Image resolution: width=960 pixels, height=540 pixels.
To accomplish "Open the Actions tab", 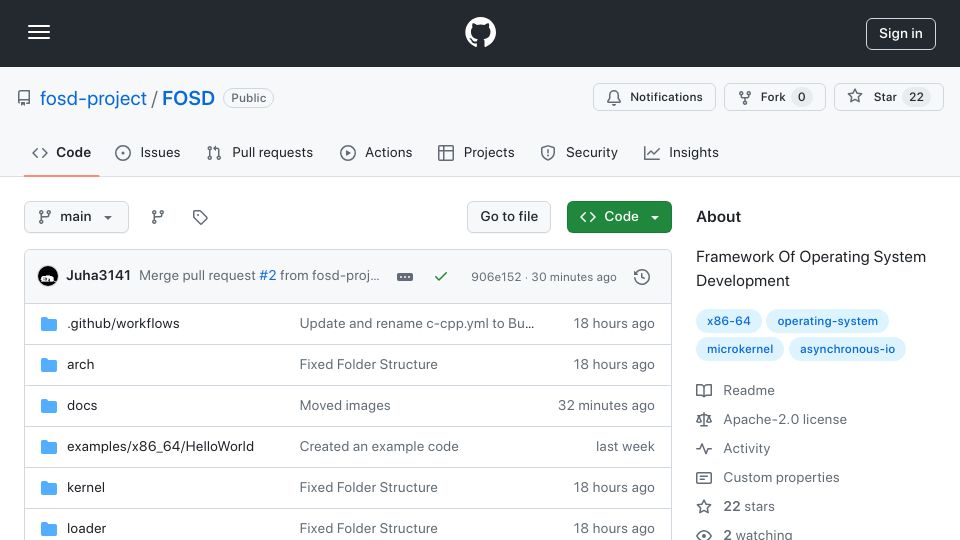I will pyautogui.click(x=376, y=152).
